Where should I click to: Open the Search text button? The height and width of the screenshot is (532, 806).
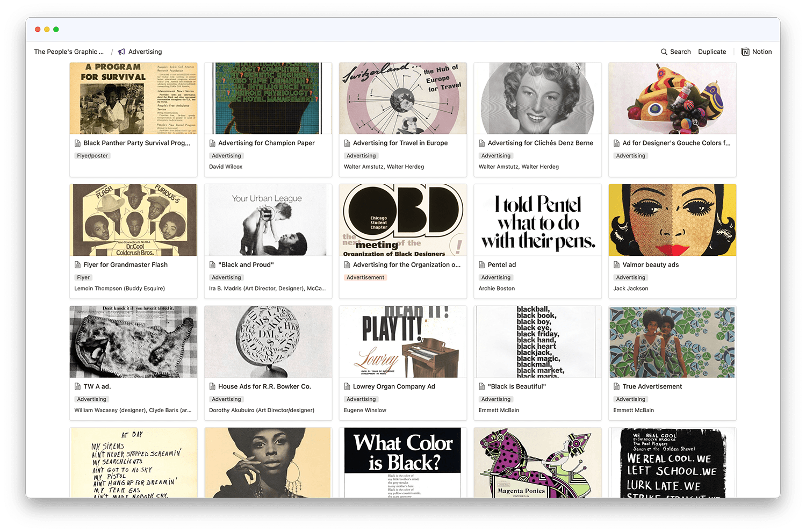click(x=680, y=52)
